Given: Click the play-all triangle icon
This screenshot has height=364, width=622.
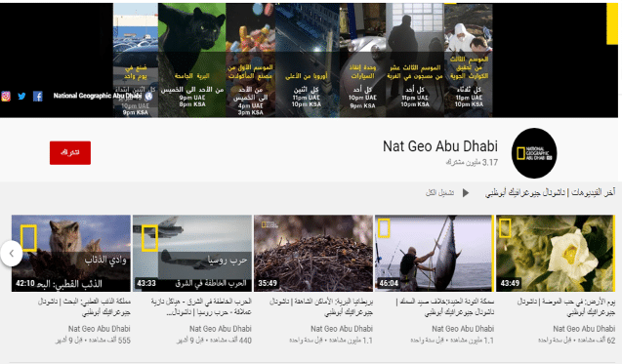Looking at the screenshot, I should click(x=466, y=193).
